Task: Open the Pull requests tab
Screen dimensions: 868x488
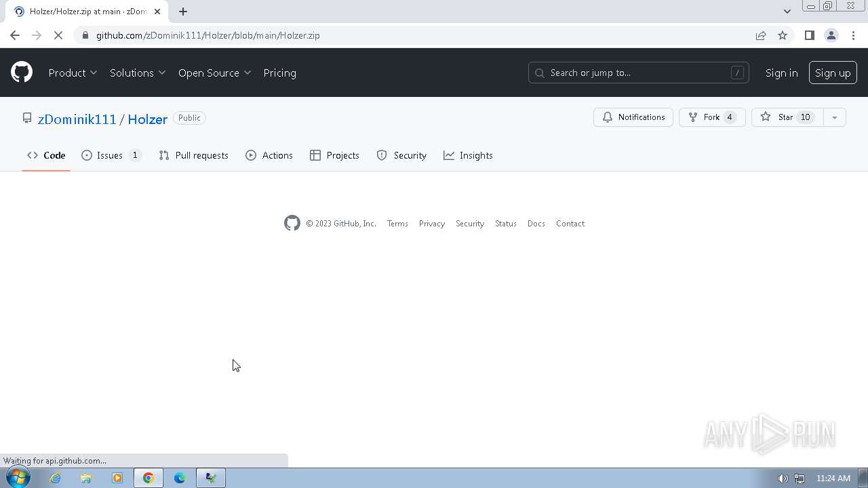Action: coord(193,155)
